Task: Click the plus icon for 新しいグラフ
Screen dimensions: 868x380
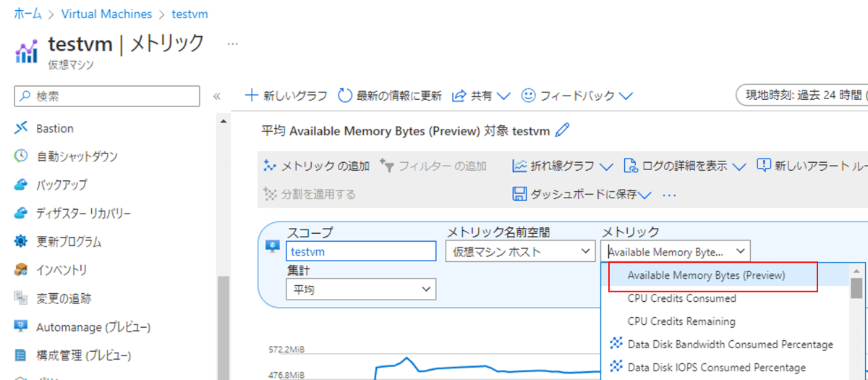Action: pos(252,96)
